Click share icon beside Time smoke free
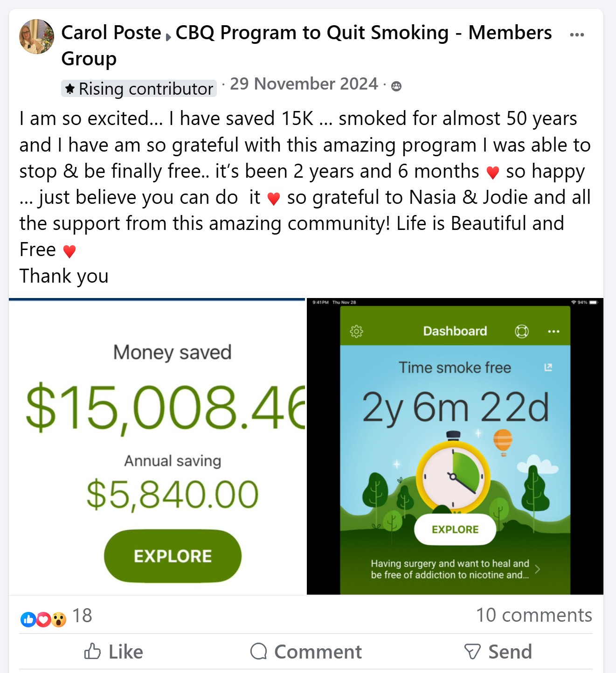The height and width of the screenshot is (673, 616). click(548, 368)
